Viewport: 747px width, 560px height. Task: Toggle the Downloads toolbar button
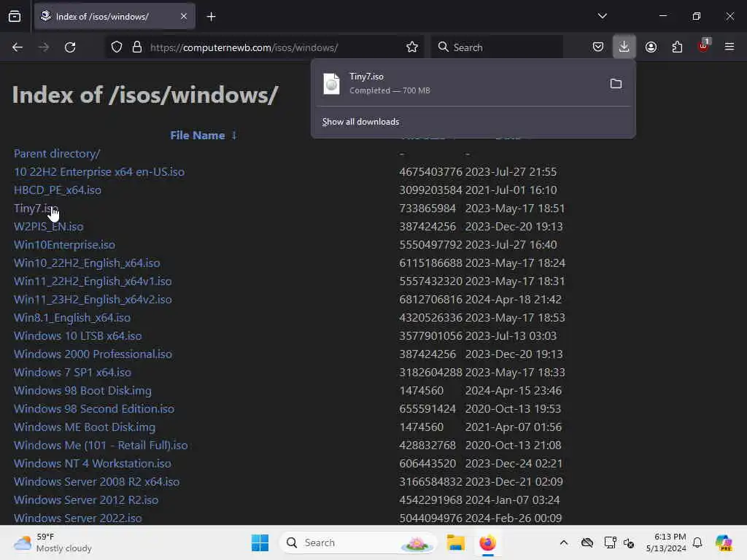tap(624, 47)
